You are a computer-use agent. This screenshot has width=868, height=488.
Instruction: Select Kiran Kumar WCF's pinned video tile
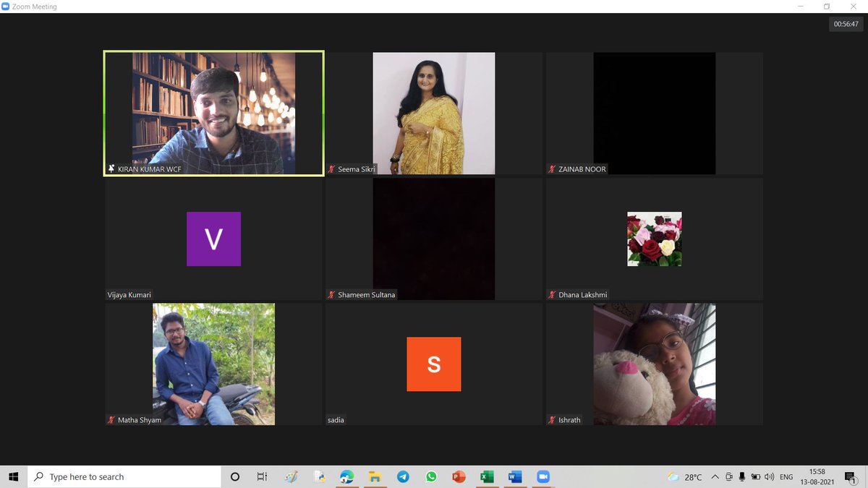pos(213,113)
